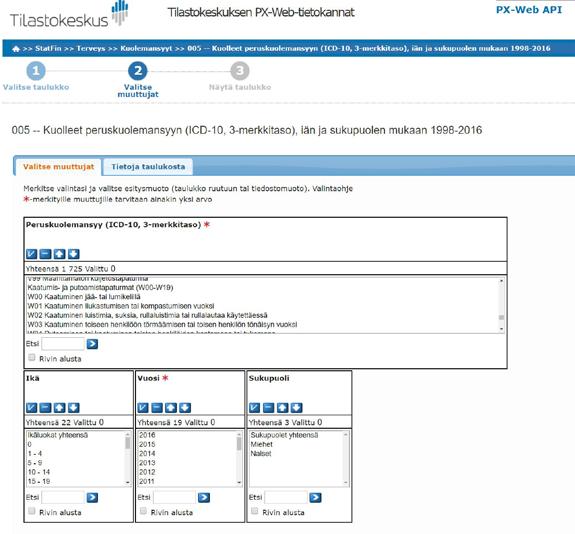The width and height of the screenshot is (575, 534).
Task: Click the Ikä list scrollbar down arrow
Action: pyautogui.click(x=128, y=482)
